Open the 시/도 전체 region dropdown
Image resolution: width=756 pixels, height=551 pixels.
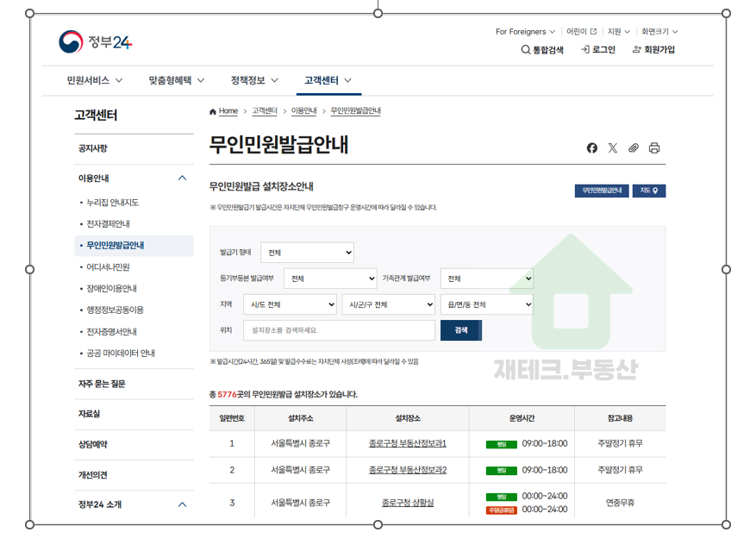[290, 304]
